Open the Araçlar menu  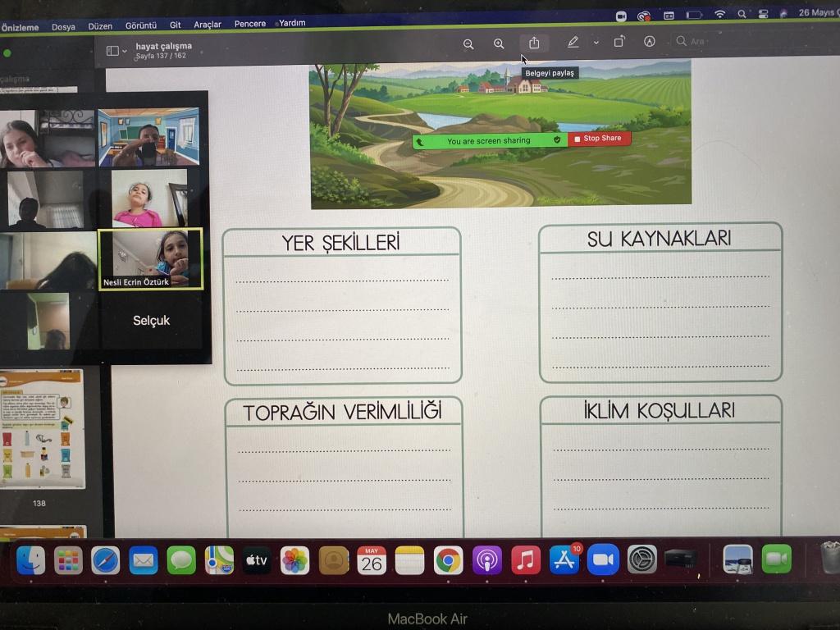pos(208,25)
